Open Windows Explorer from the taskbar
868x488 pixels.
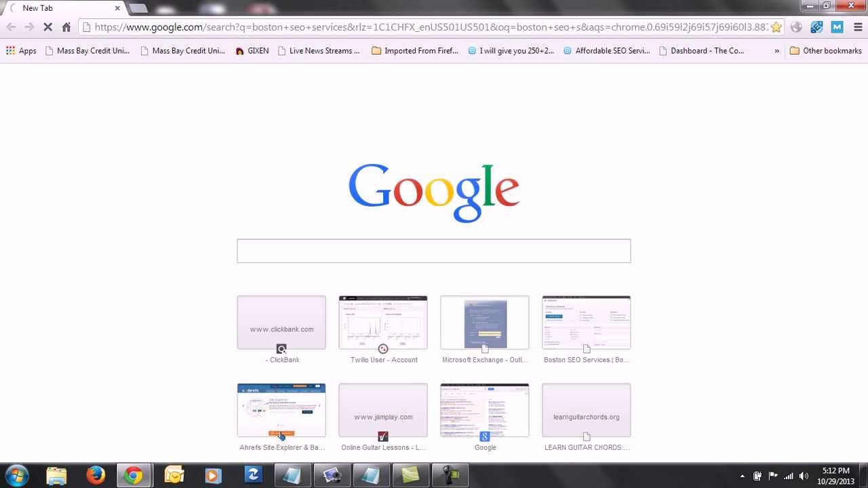click(56, 476)
